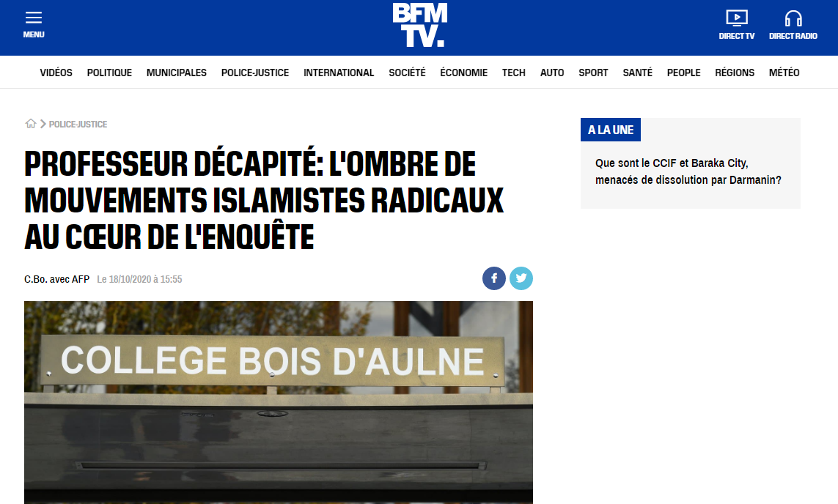Share article on Twitter
This screenshot has height=504, width=838.
click(x=521, y=278)
